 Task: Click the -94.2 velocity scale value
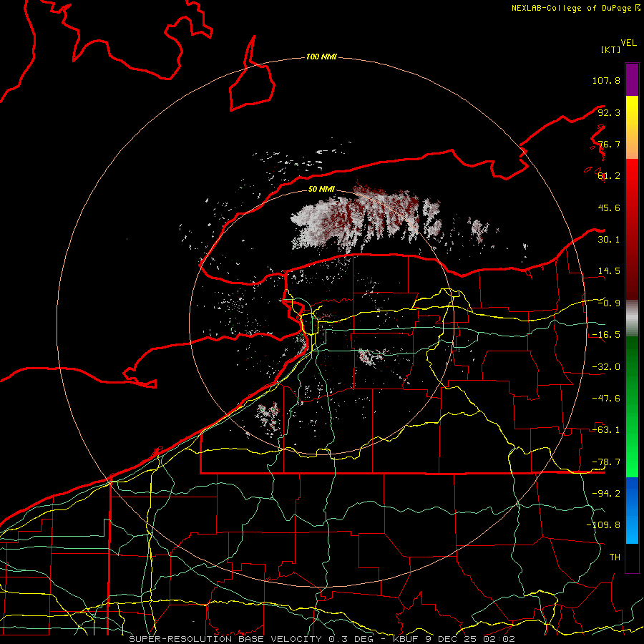(606, 494)
